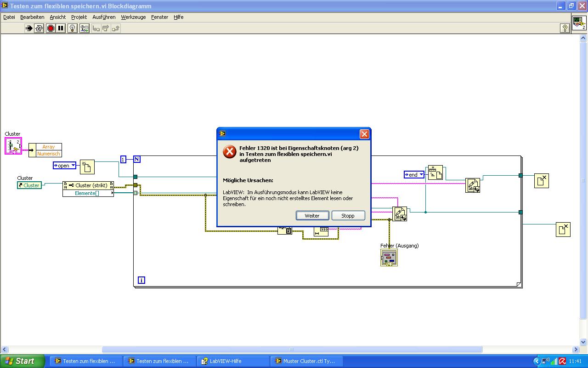This screenshot has height=368, width=588.
Task: Click the Fehler (Ausgang) error cluster indicator
Action: click(389, 258)
